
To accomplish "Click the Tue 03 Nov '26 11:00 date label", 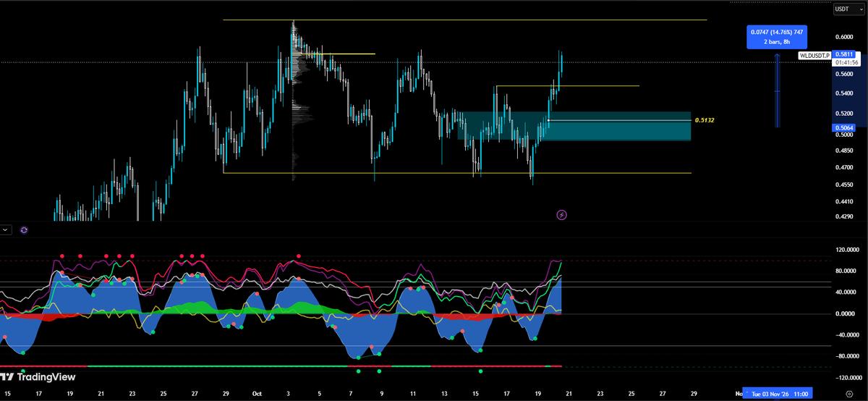I will click(x=778, y=393).
